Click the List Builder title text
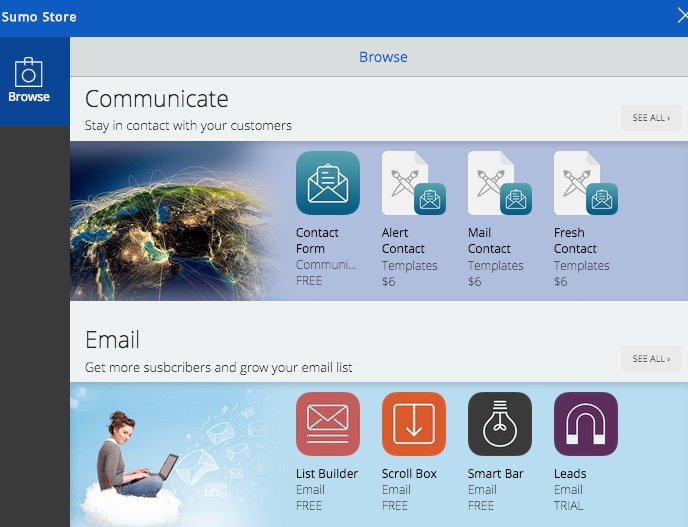 (327, 473)
